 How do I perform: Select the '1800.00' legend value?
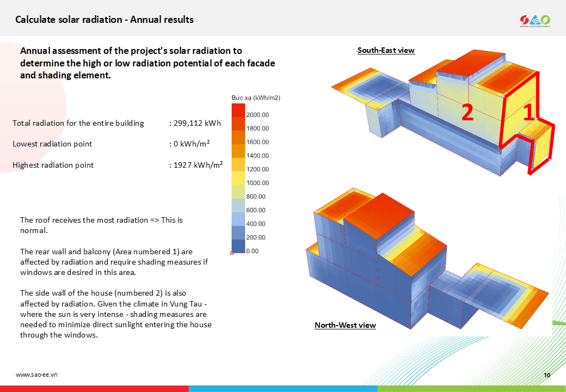[x=257, y=128]
